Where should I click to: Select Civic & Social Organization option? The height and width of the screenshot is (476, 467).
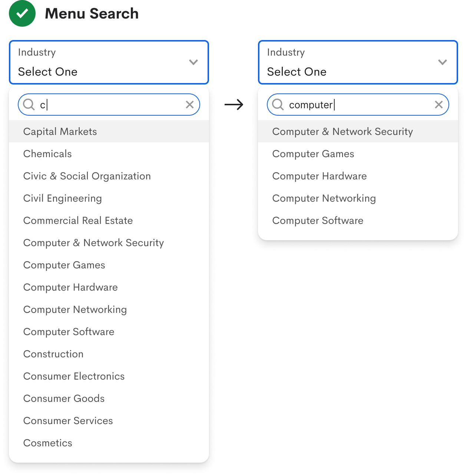click(87, 176)
